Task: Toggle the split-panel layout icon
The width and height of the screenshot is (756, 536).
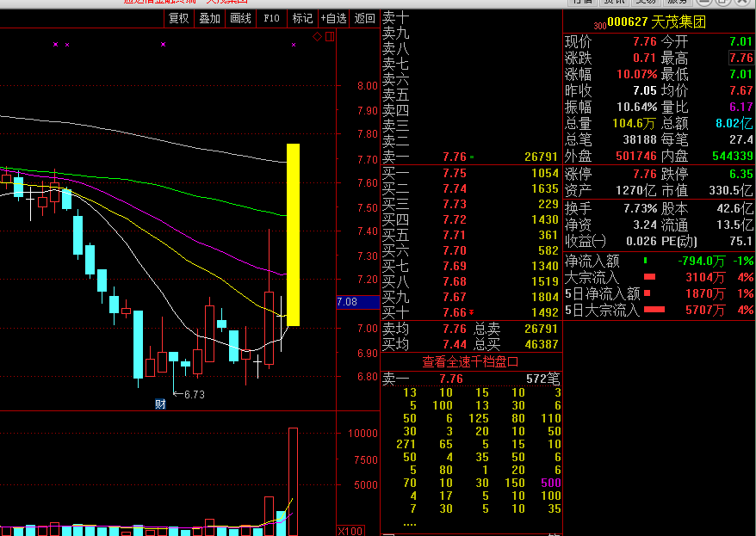Action: coord(331,37)
